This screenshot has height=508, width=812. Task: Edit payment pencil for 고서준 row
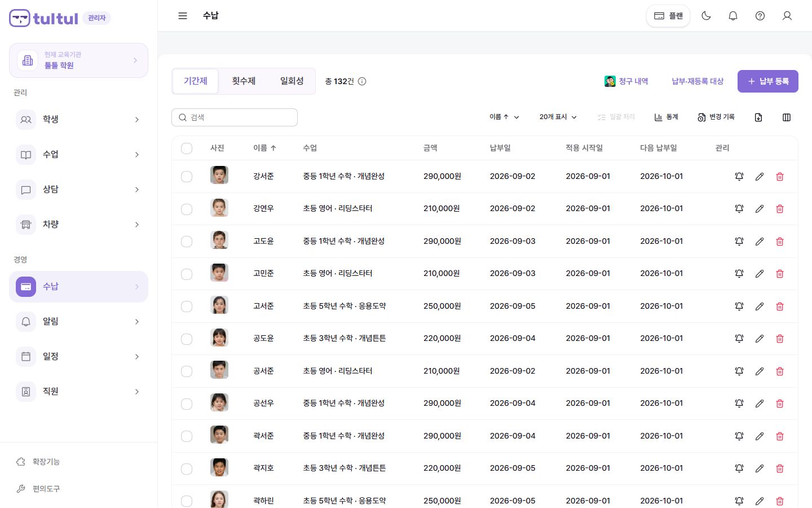point(760,306)
